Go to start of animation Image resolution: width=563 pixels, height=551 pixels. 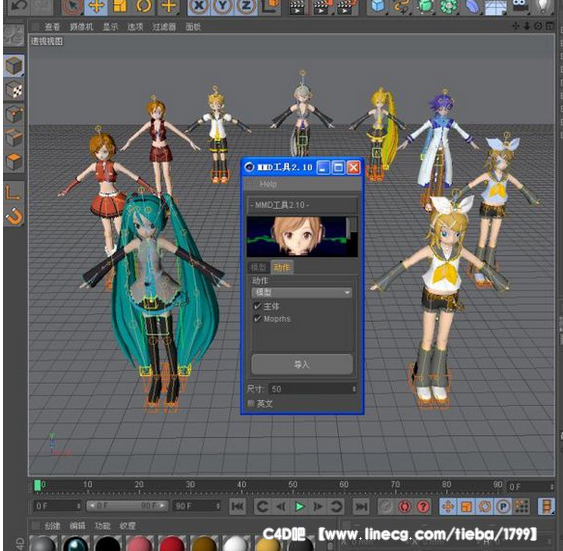pos(237,506)
